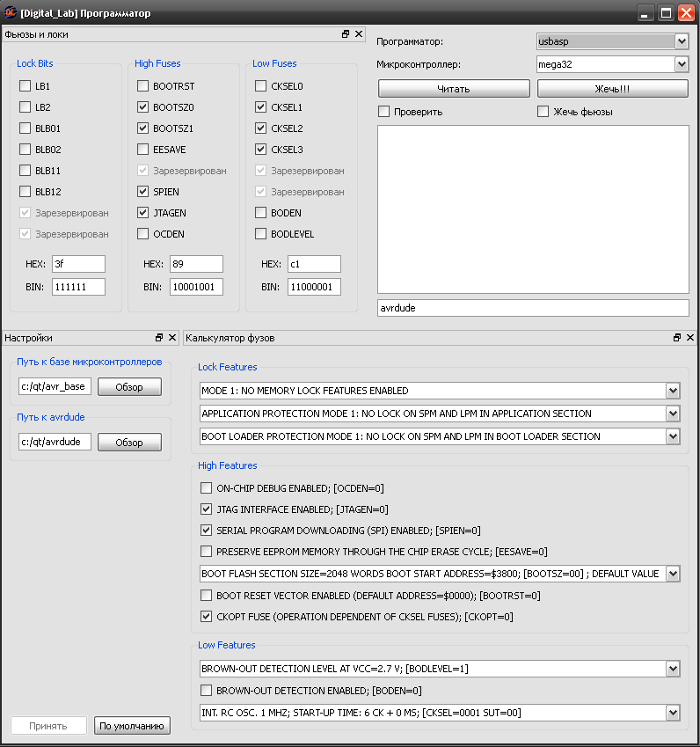Enable the LB1 lock bit checkbox
Image resolution: width=700 pixels, height=747 pixels.
26,86
